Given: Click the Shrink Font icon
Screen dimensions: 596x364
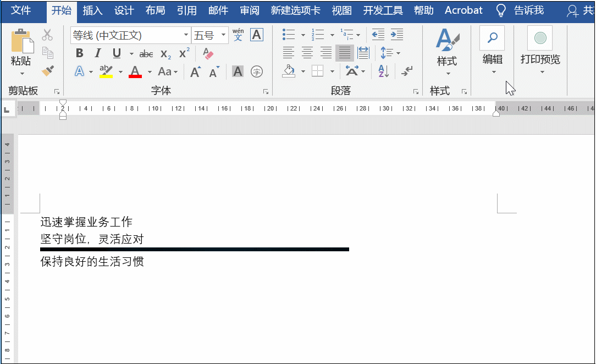Looking at the screenshot, I should click(214, 71).
